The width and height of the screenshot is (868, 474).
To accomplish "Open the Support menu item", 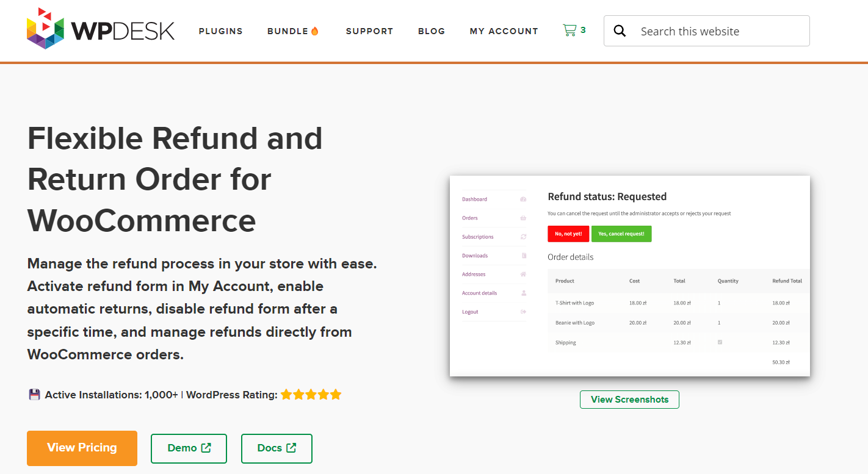I will point(369,31).
